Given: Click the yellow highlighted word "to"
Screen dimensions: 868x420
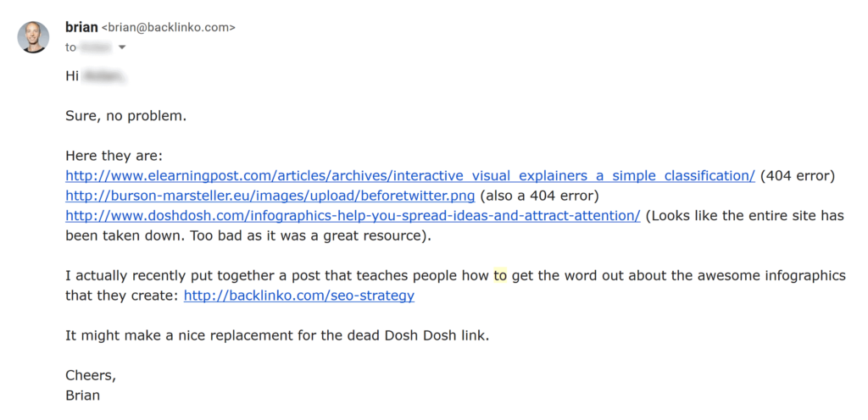Looking at the screenshot, I should click(500, 276).
